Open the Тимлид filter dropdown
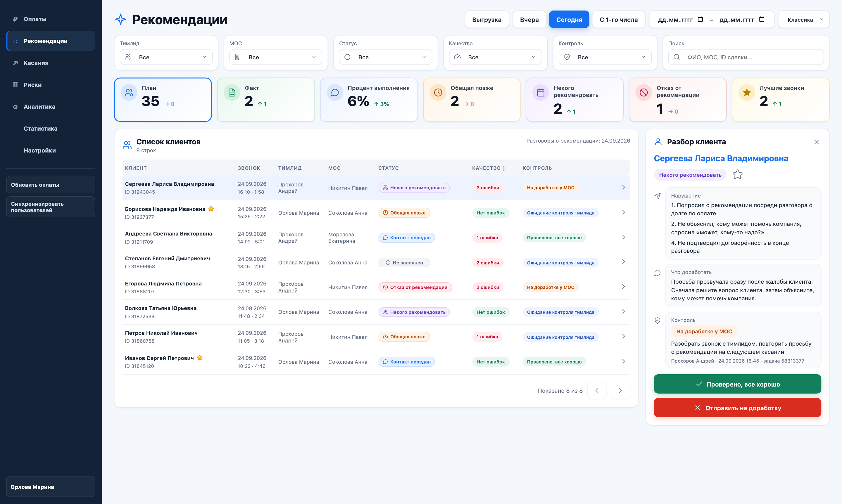The height and width of the screenshot is (504, 842). pyautogui.click(x=166, y=57)
